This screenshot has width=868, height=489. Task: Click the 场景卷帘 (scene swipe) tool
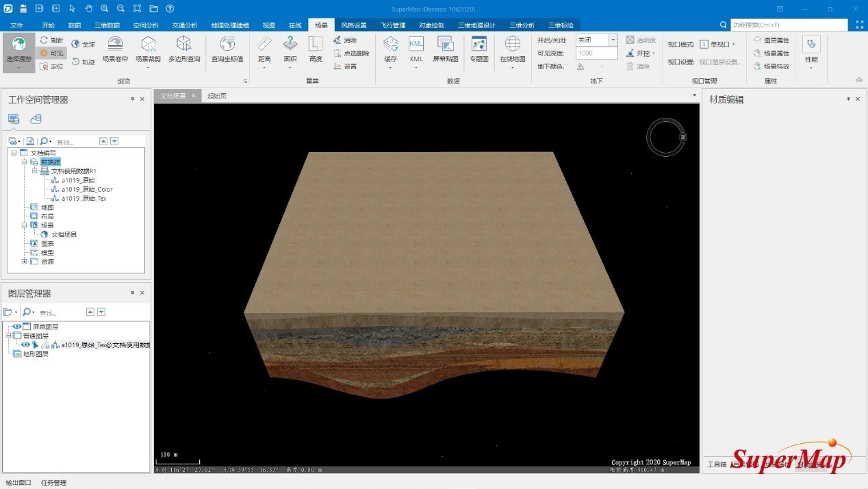coord(115,49)
